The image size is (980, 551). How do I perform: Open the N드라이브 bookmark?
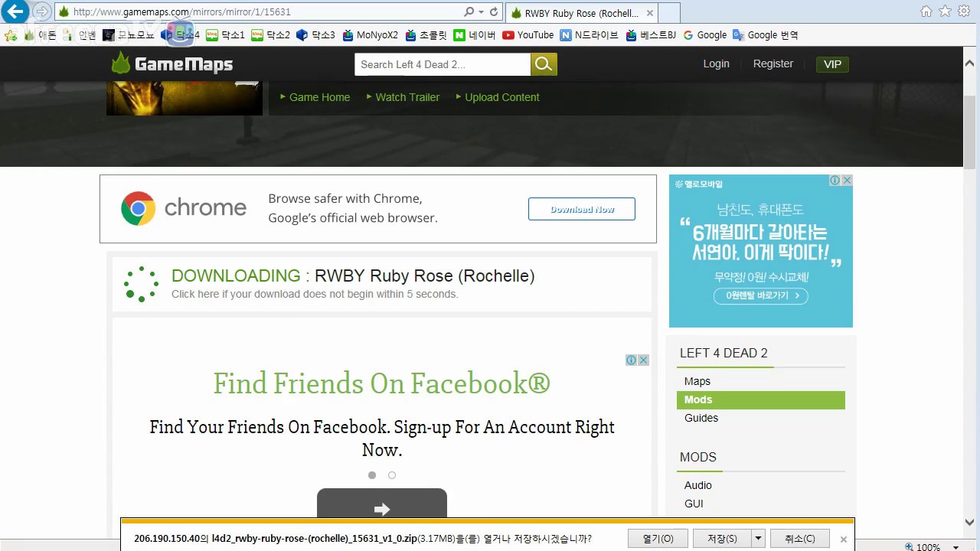point(589,35)
